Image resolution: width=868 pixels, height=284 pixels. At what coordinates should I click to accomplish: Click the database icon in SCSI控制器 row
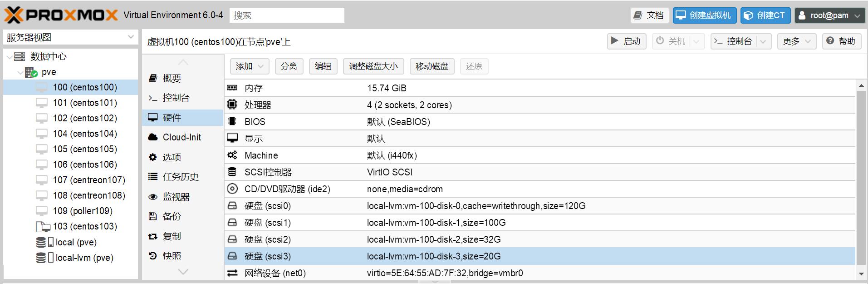pos(232,172)
